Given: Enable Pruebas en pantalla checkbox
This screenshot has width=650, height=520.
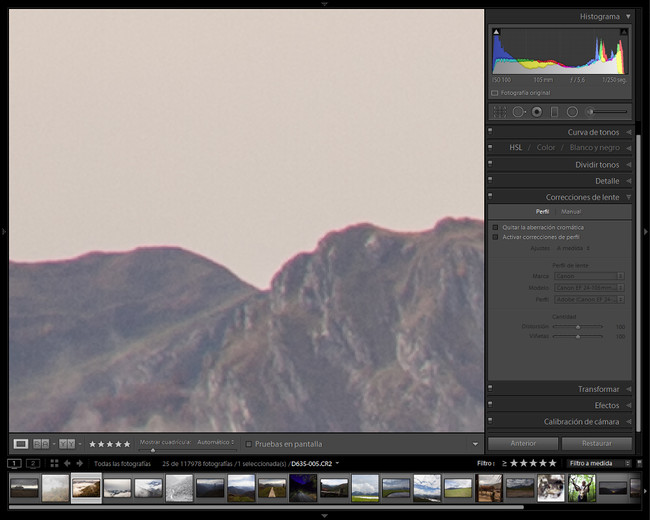Looking at the screenshot, I should [249, 444].
